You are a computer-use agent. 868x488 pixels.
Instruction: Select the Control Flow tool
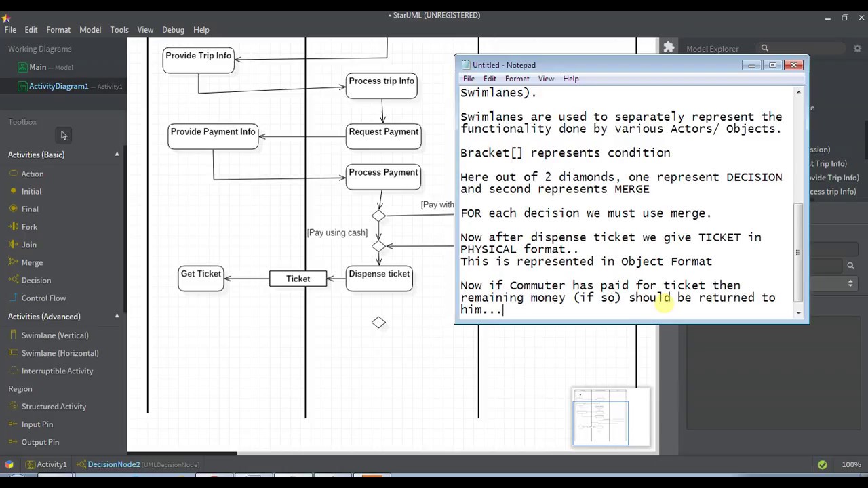[x=43, y=298]
